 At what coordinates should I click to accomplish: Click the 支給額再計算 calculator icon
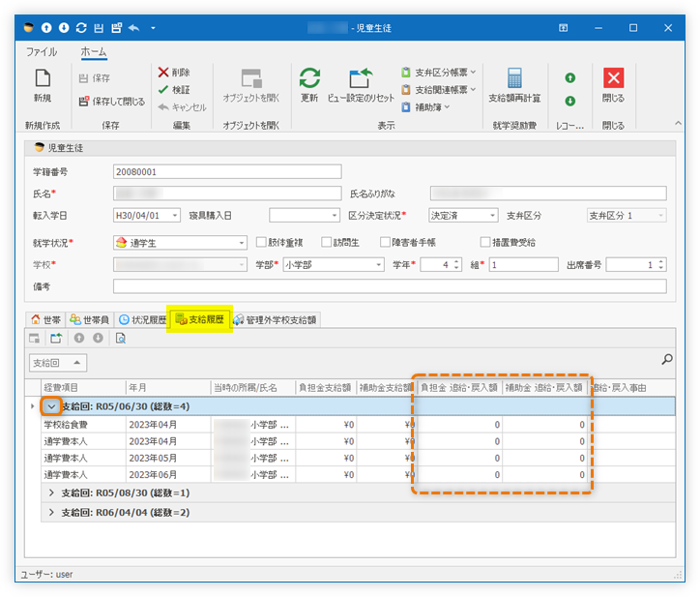click(514, 78)
